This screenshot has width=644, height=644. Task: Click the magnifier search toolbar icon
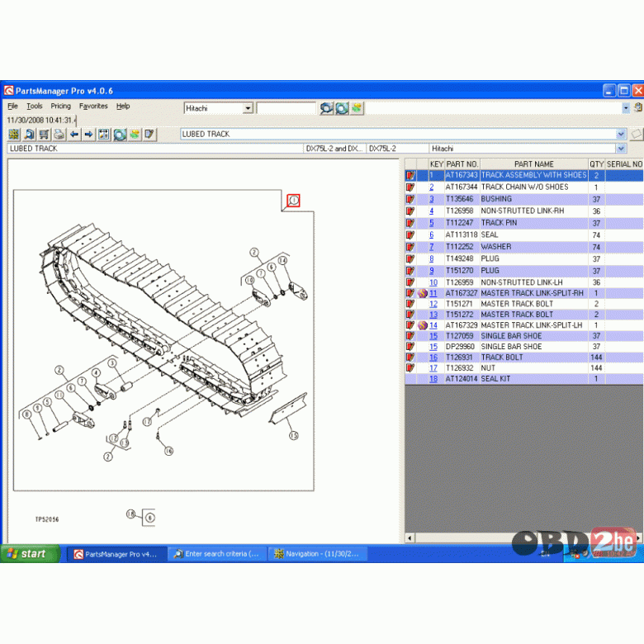pos(29,135)
